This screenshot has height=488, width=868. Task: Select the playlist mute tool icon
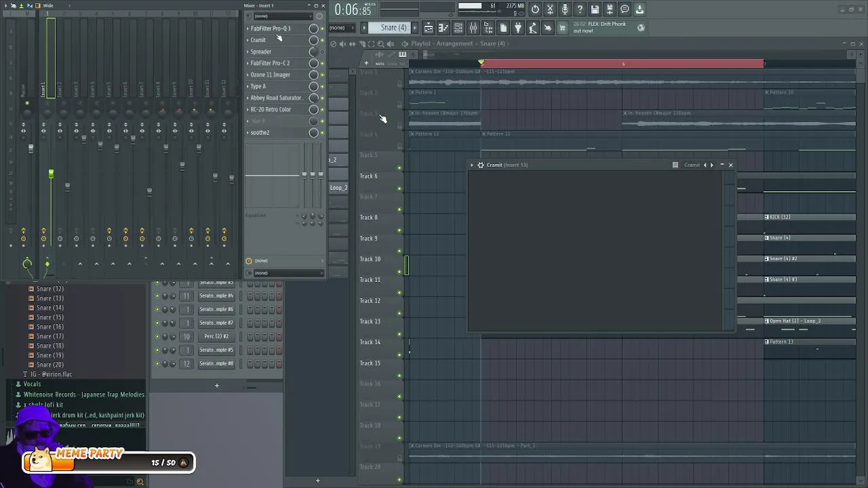click(342, 43)
